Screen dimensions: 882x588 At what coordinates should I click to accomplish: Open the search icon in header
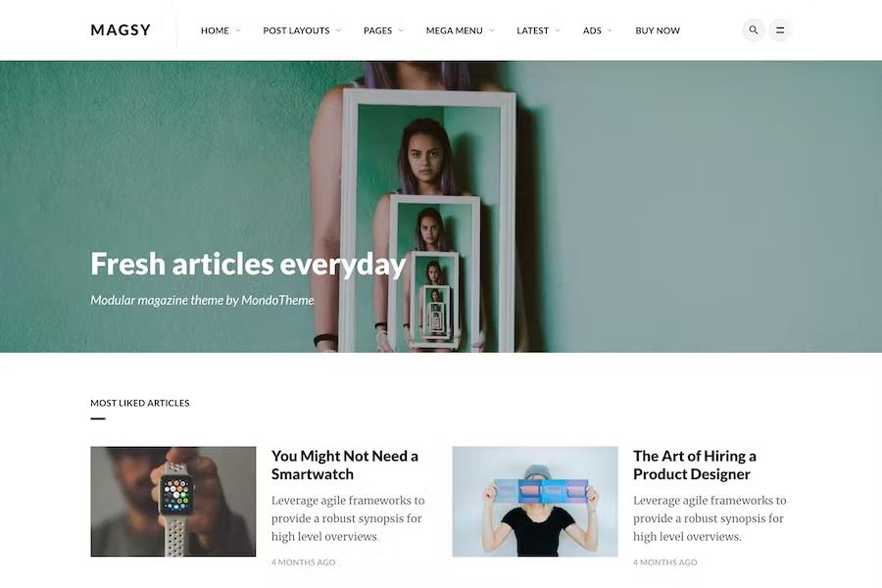(754, 29)
